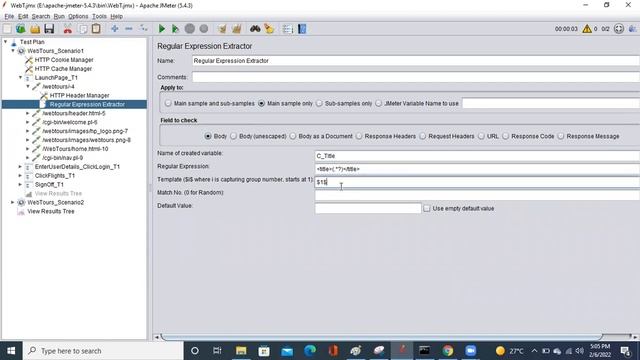This screenshot has width=640, height=360.
Task: Click the Collapse All minus icon
Action: [x=129, y=29]
